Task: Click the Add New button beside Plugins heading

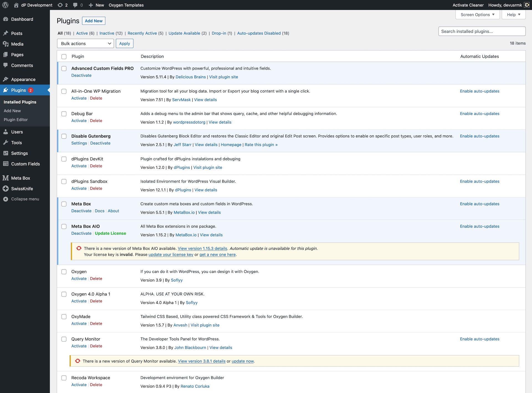Action: click(x=94, y=21)
